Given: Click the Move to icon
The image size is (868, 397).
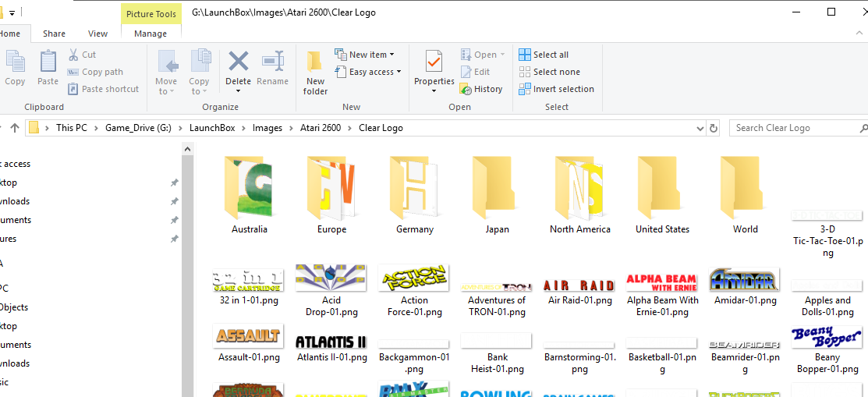Looking at the screenshot, I should pos(168,62).
